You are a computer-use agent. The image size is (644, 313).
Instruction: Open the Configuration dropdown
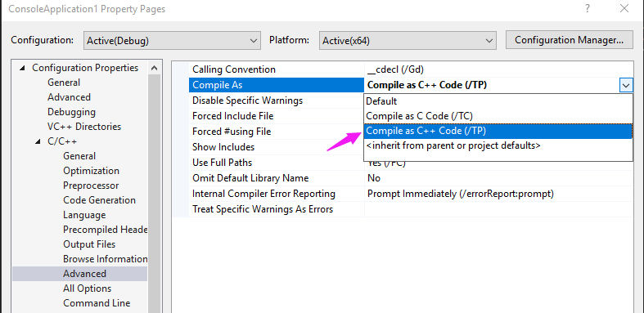tap(172, 41)
